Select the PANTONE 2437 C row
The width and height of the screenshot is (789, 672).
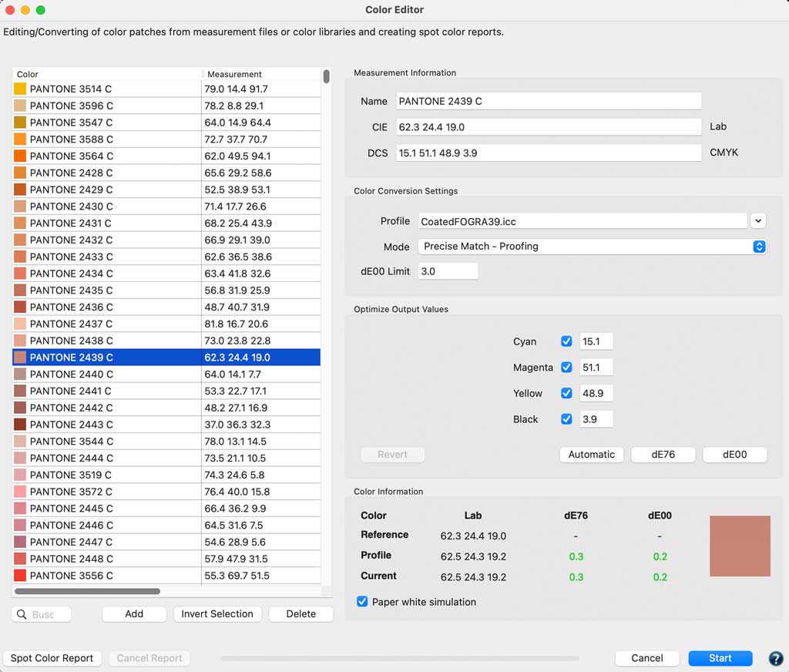pos(166,324)
